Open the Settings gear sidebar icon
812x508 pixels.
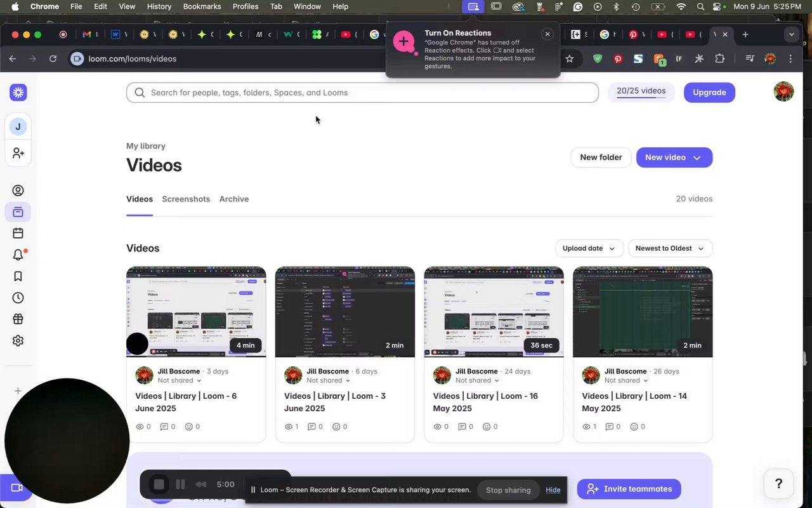pyautogui.click(x=18, y=341)
